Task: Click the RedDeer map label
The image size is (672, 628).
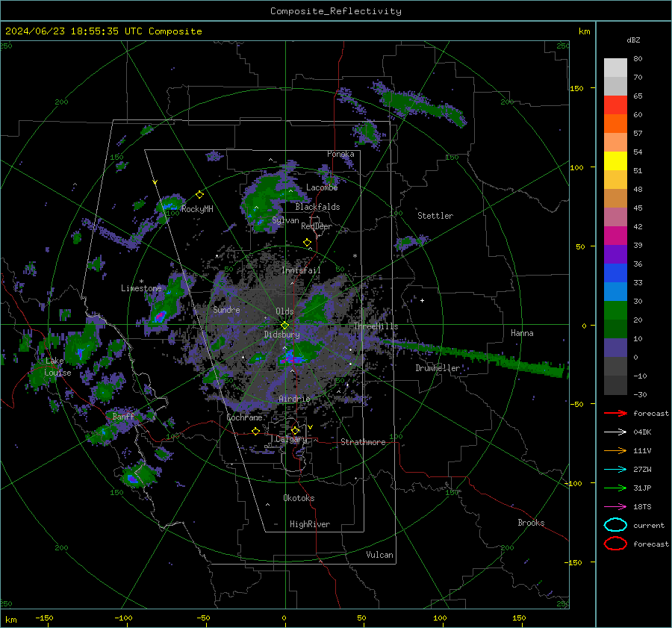Action: tap(317, 226)
